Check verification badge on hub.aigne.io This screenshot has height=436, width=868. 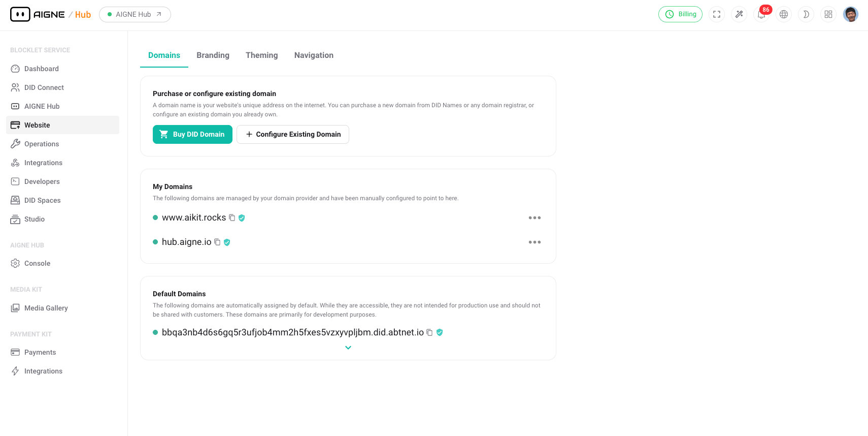[x=226, y=242]
